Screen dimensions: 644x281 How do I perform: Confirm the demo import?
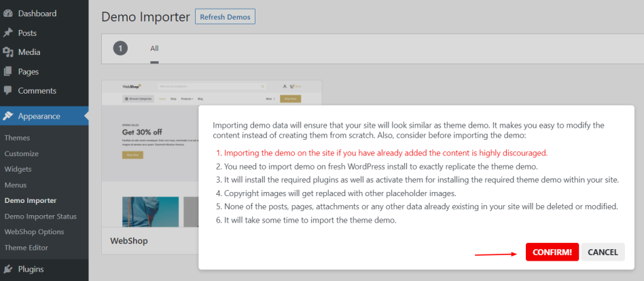(x=552, y=252)
